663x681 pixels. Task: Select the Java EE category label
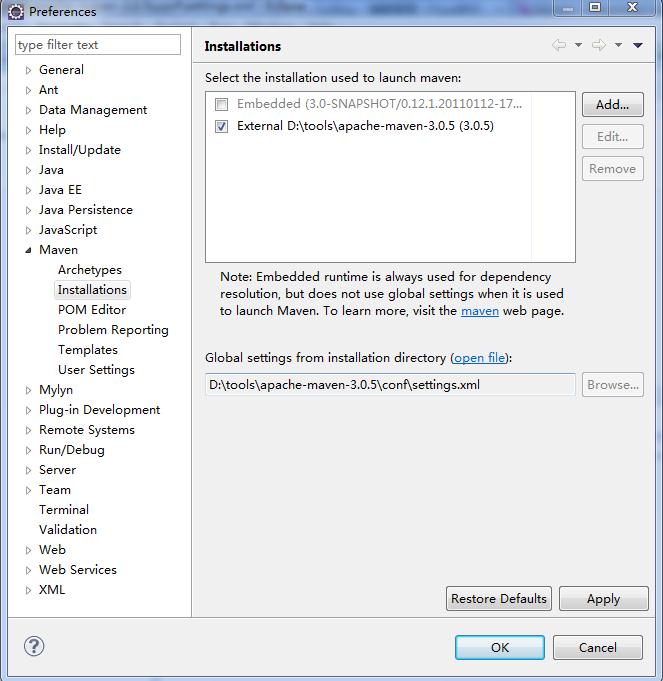(60, 190)
